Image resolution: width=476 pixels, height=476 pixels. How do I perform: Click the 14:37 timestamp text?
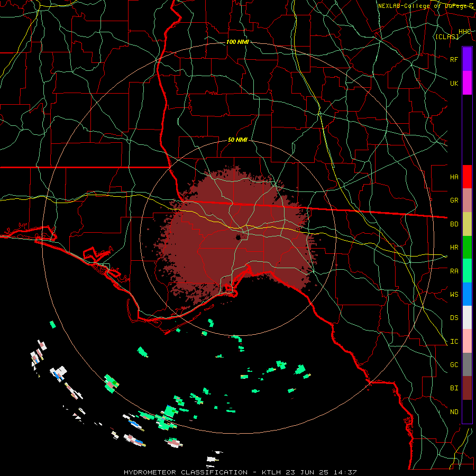pos(345,472)
